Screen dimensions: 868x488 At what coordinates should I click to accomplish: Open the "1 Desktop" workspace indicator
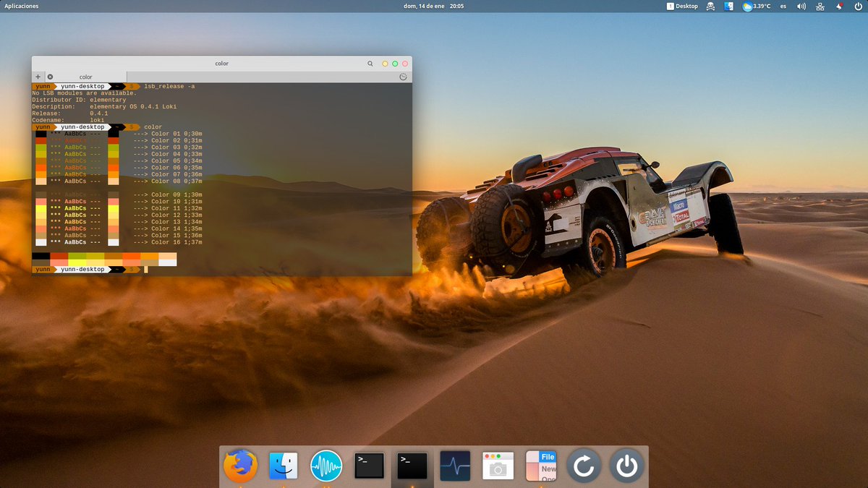tap(682, 6)
